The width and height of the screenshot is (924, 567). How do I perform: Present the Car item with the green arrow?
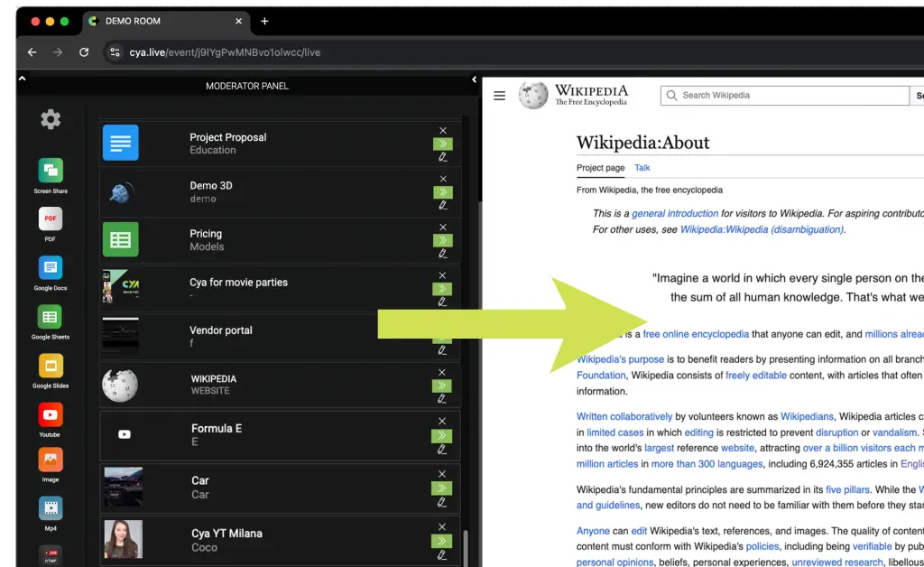(x=442, y=488)
